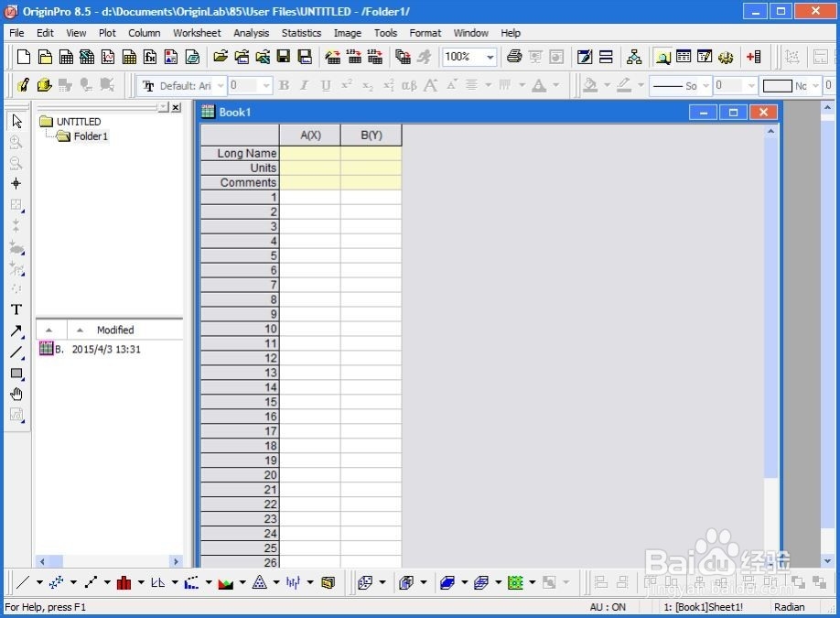840x618 pixels.
Task: Open the Results Log icon
Action: (x=684, y=57)
